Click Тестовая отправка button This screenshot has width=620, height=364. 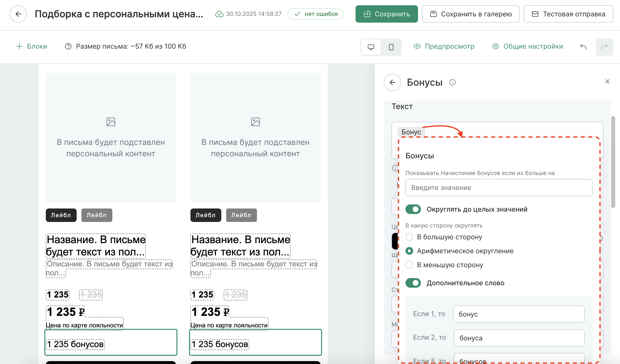568,14
